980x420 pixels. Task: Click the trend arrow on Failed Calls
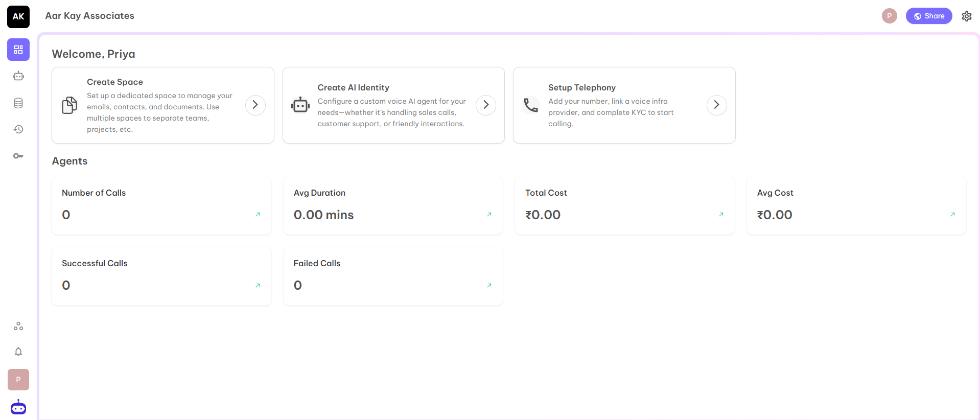pyautogui.click(x=489, y=286)
